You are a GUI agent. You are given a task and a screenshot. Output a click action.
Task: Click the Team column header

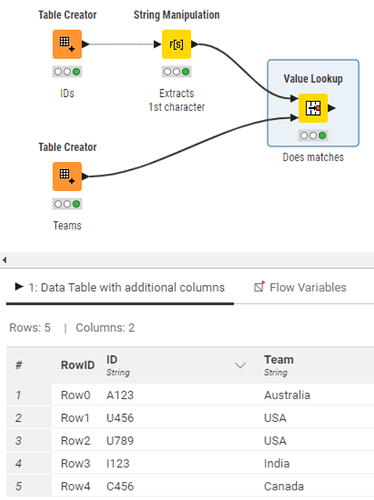[x=279, y=365]
